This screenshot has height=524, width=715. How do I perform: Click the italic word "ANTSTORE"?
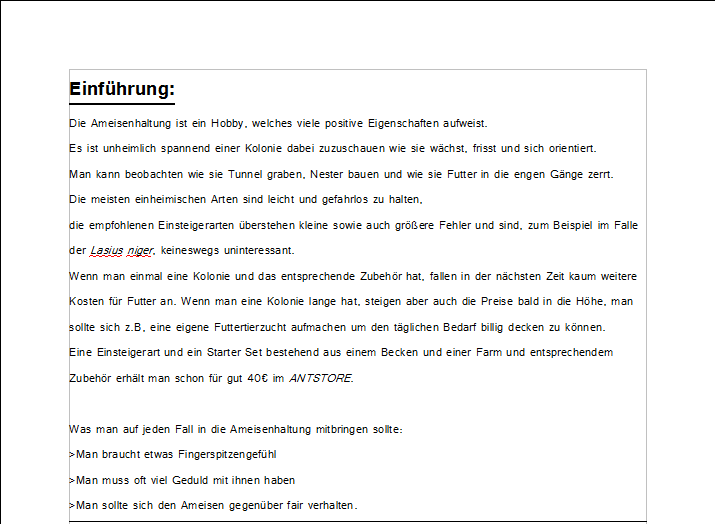point(320,378)
